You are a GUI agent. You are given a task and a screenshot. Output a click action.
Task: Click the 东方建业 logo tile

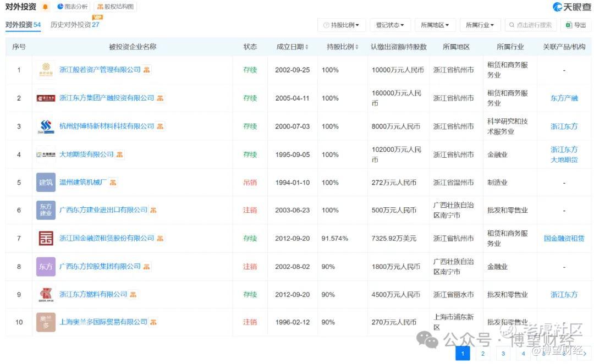point(46,210)
